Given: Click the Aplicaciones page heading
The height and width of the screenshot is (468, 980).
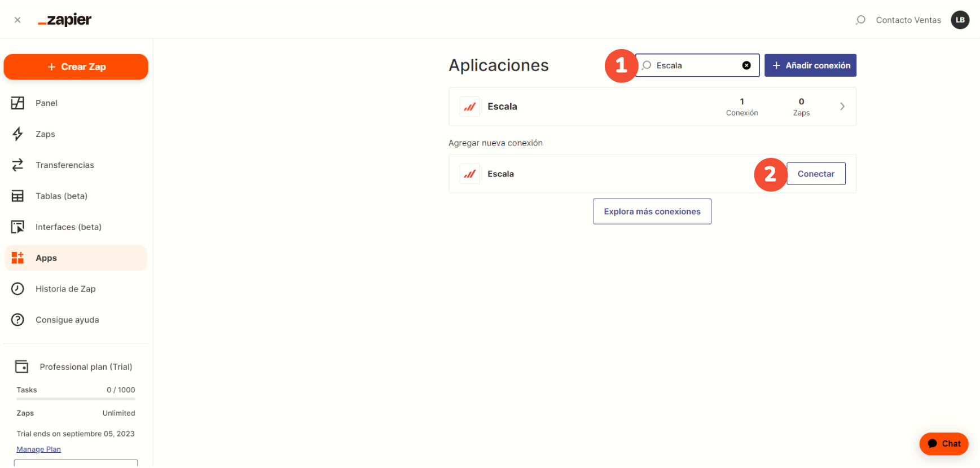Looking at the screenshot, I should click(x=498, y=65).
